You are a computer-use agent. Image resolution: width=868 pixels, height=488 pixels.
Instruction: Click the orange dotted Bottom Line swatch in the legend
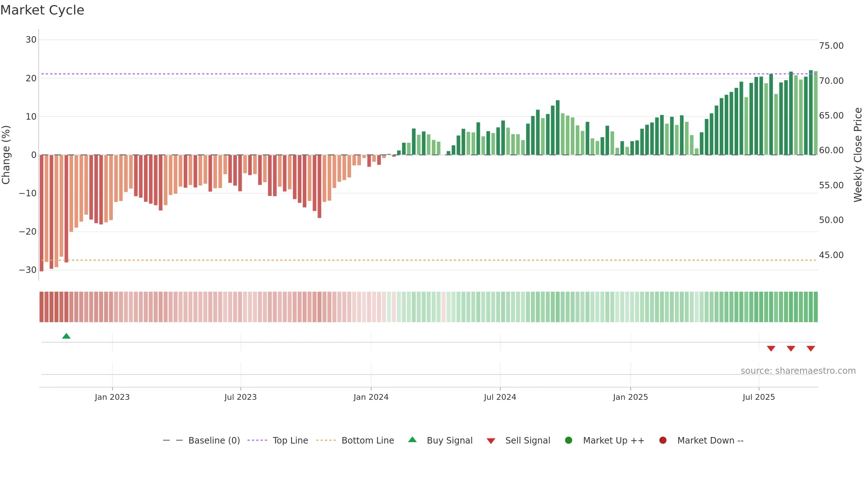[326, 440]
